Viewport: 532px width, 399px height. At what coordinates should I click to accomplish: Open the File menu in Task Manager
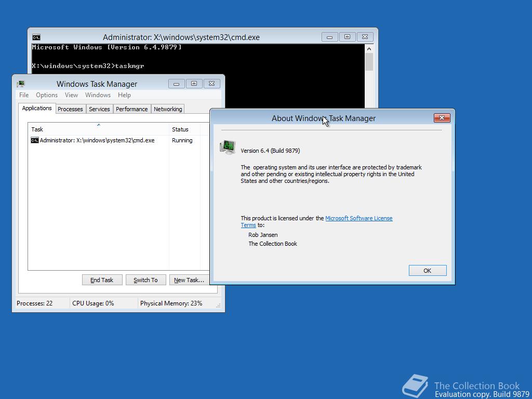point(24,95)
